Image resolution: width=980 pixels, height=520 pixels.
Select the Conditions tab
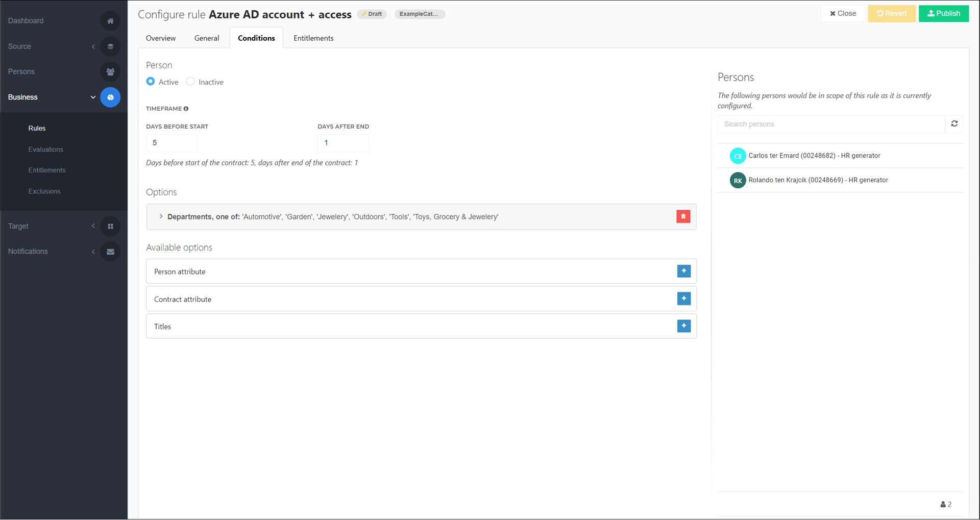coord(256,38)
